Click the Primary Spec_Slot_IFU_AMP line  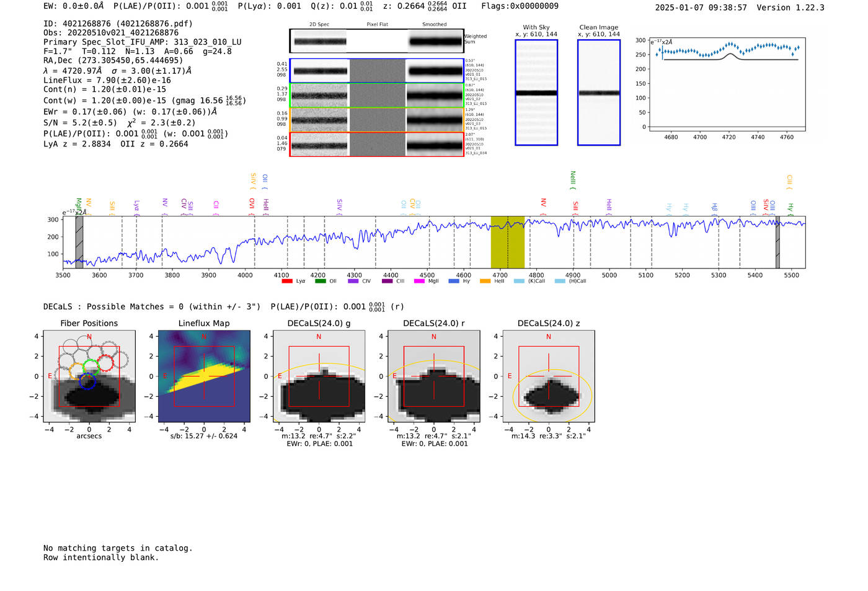143,42
